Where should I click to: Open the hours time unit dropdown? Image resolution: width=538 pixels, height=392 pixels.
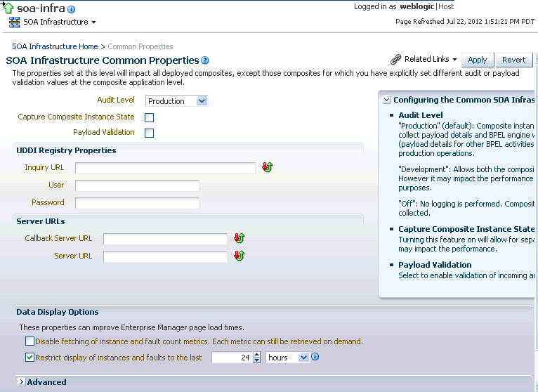point(287,358)
